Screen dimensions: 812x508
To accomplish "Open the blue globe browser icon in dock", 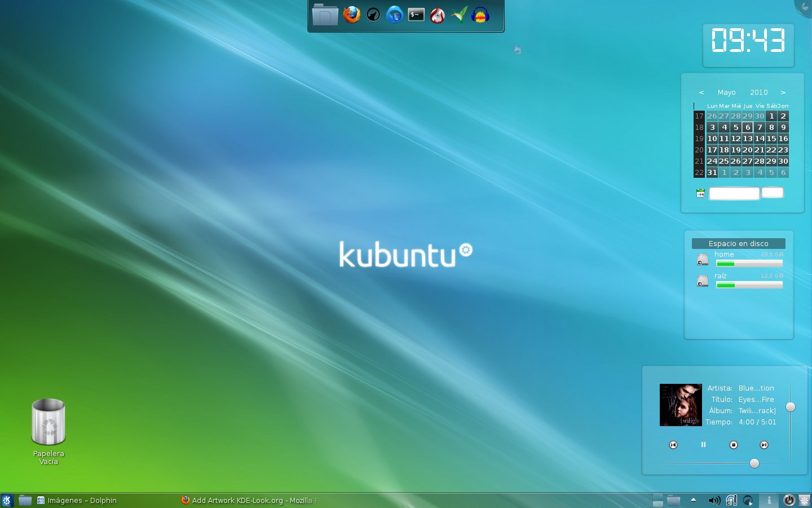I will [x=395, y=15].
